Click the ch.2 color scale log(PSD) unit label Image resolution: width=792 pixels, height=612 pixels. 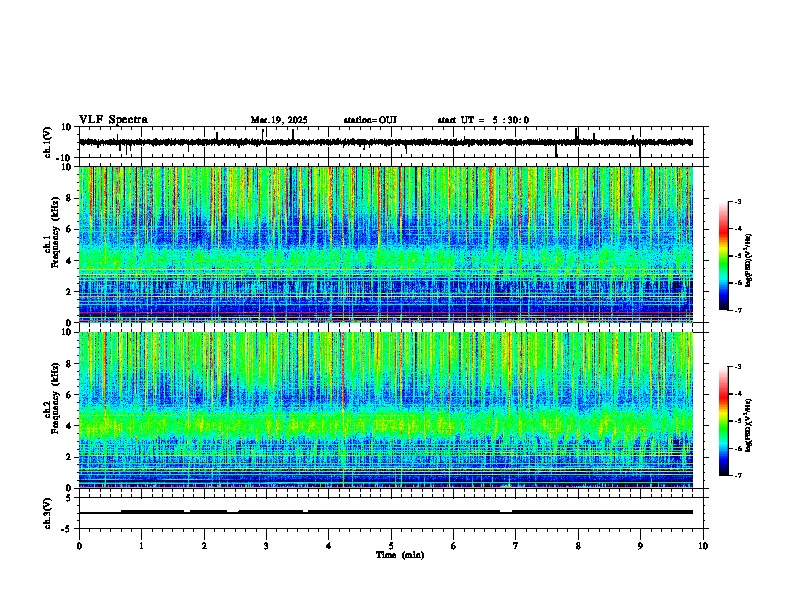pyautogui.click(x=749, y=425)
